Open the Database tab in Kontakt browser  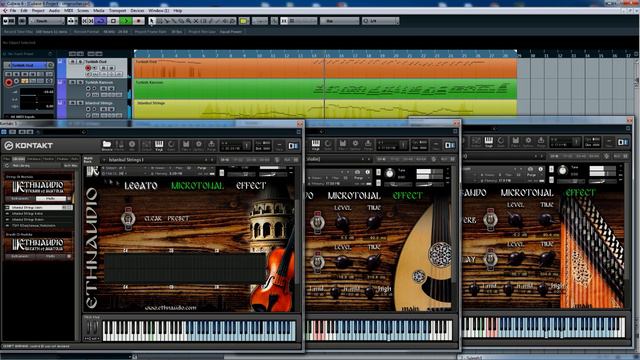[33, 159]
